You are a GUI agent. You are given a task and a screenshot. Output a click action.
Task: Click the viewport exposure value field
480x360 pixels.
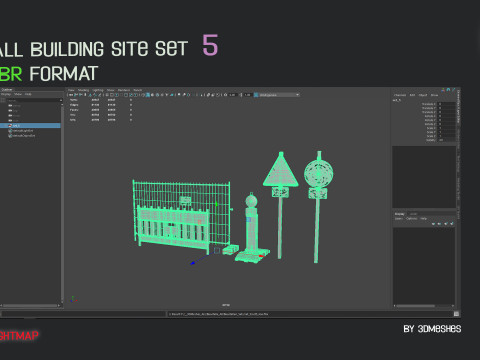point(233,95)
